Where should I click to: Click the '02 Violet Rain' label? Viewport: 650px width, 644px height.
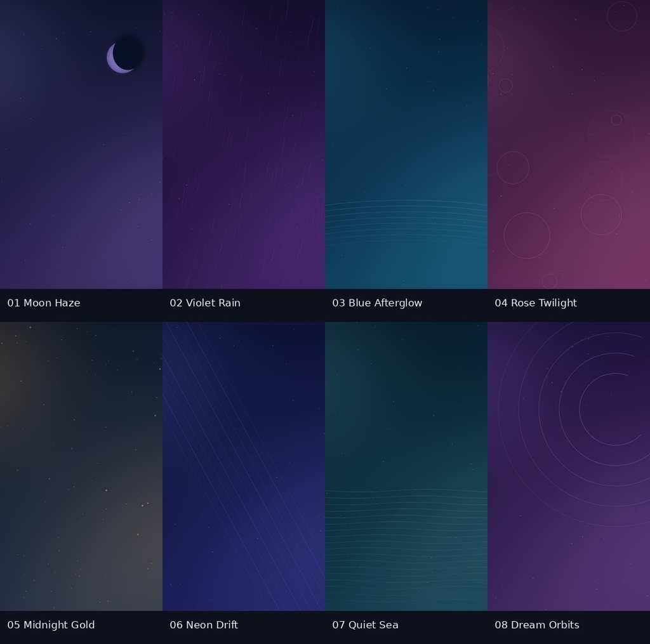click(x=205, y=303)
